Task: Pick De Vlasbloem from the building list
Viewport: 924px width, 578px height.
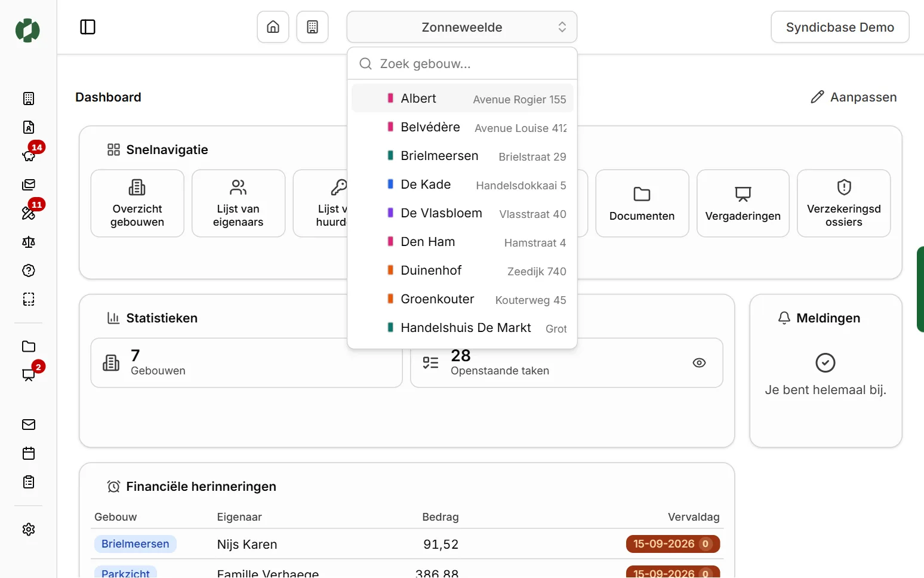Action: point(463,213)
